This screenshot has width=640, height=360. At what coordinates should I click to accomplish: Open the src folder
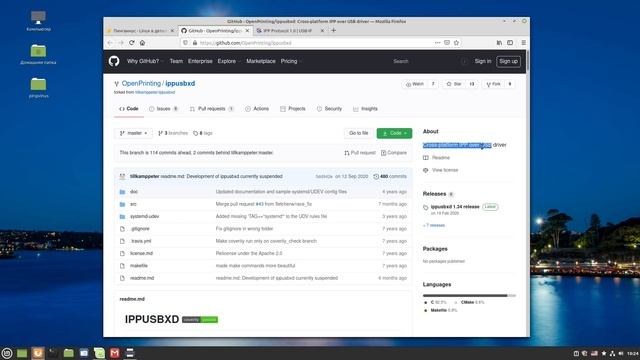pos(133,204)
